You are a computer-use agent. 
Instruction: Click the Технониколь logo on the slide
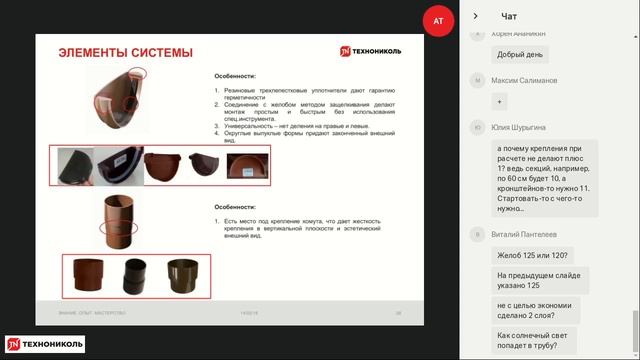tap(371, 51)
